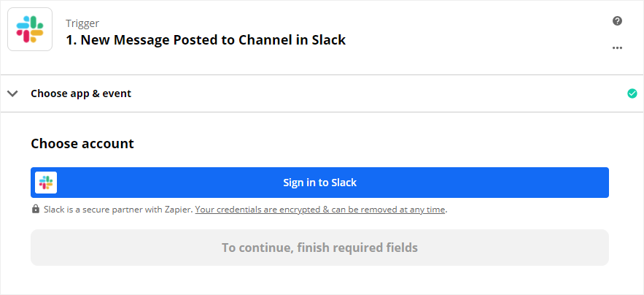644x295 pixels.
Task: Click the Trigger label above step title
Action: [x=82, y=23]
